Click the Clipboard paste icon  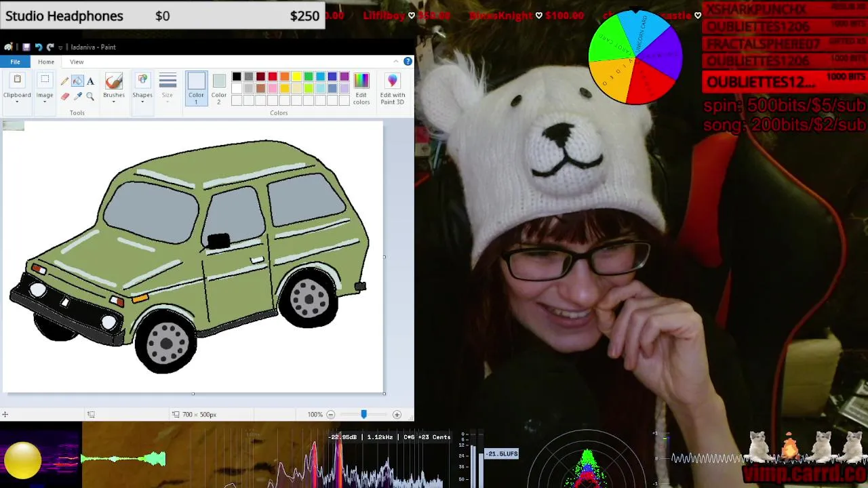point(17,81)
